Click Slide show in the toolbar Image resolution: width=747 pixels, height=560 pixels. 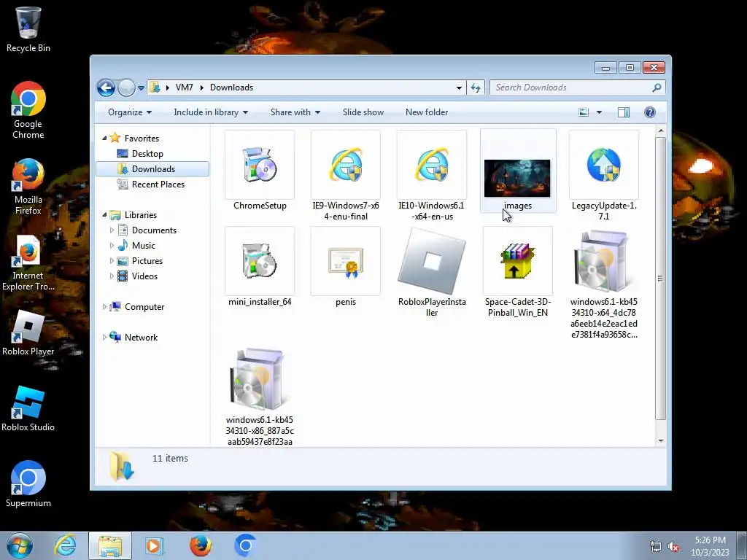363,112
